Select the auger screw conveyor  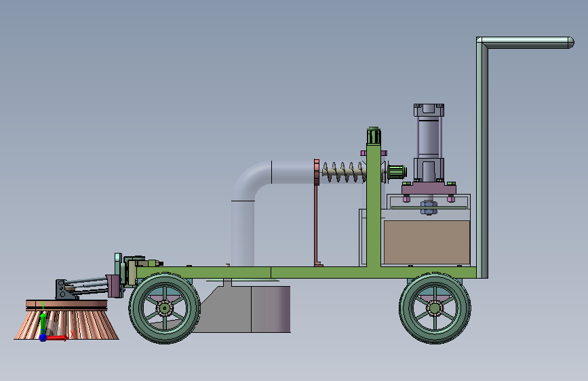343,172
